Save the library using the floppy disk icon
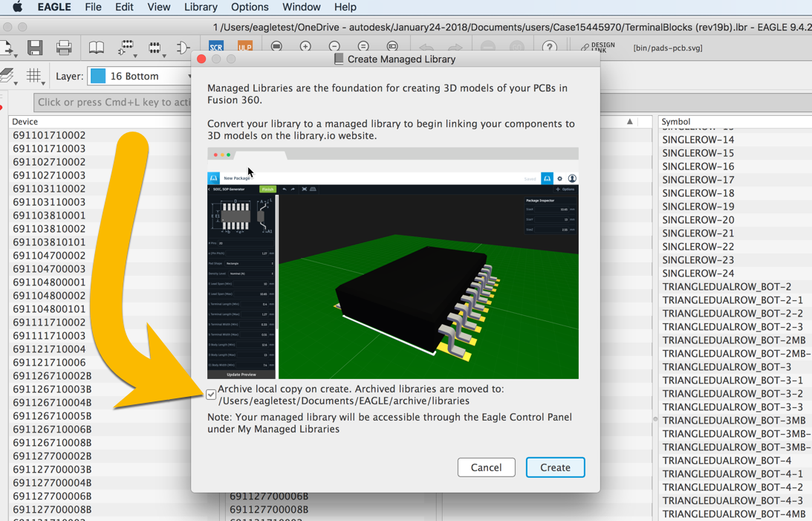812x521 pixels. point(35,47)
